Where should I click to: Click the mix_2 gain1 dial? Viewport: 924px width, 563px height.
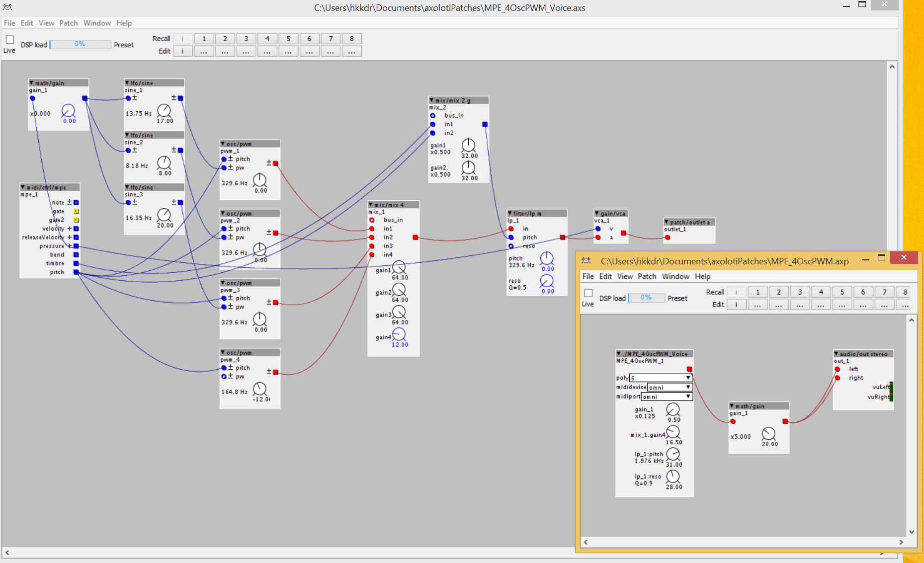click(x=468, y=145)
